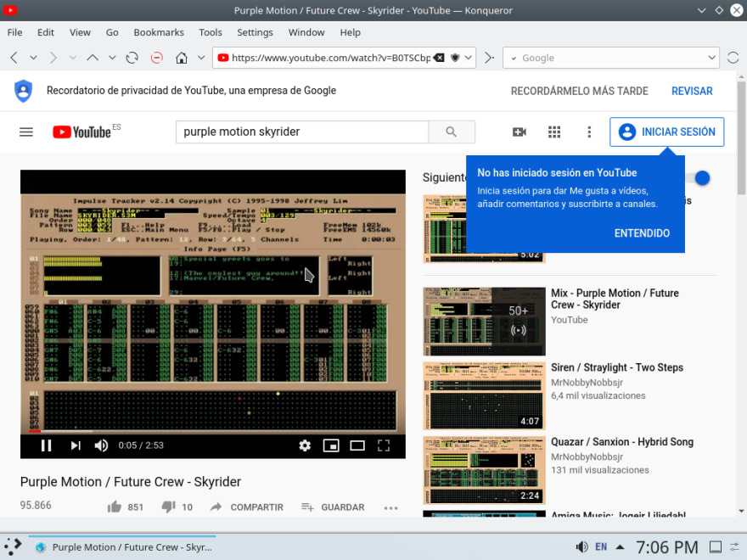
Task: Enter fullscreen video mode
Action: [x=384, y=445]
